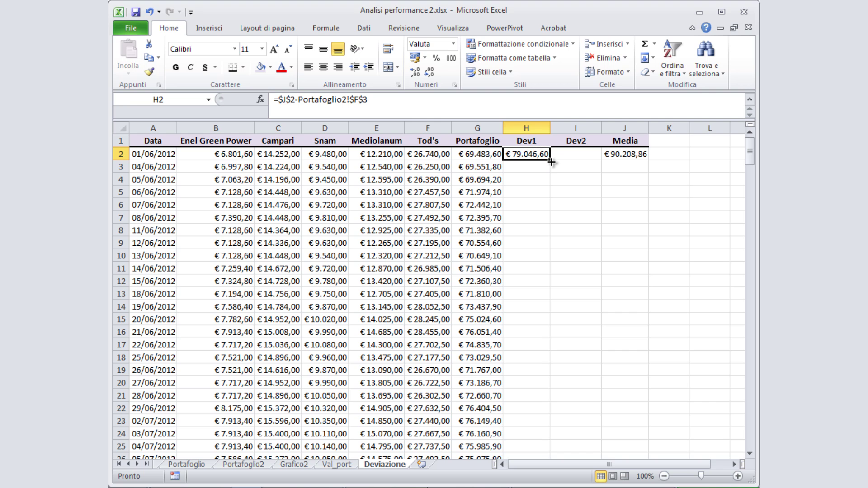The width and height of the screenshot is (868, 488).
Task: Toggle bottom vertical alignment
Action: 338,49
